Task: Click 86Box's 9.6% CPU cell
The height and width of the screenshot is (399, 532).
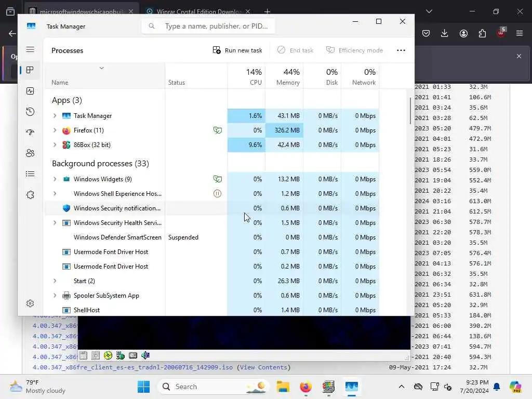Action: [x=247, y=145]
